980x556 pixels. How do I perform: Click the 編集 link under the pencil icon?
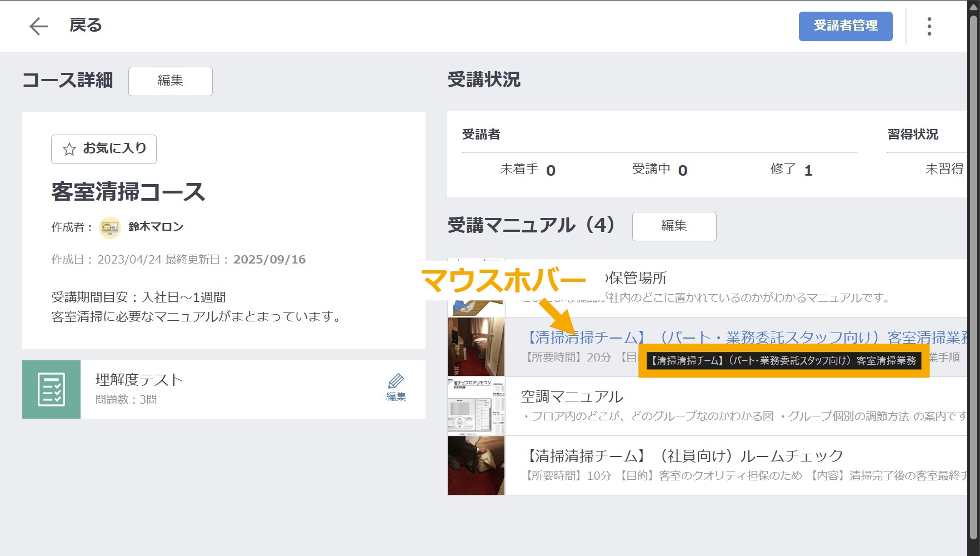tap(395, 396)
